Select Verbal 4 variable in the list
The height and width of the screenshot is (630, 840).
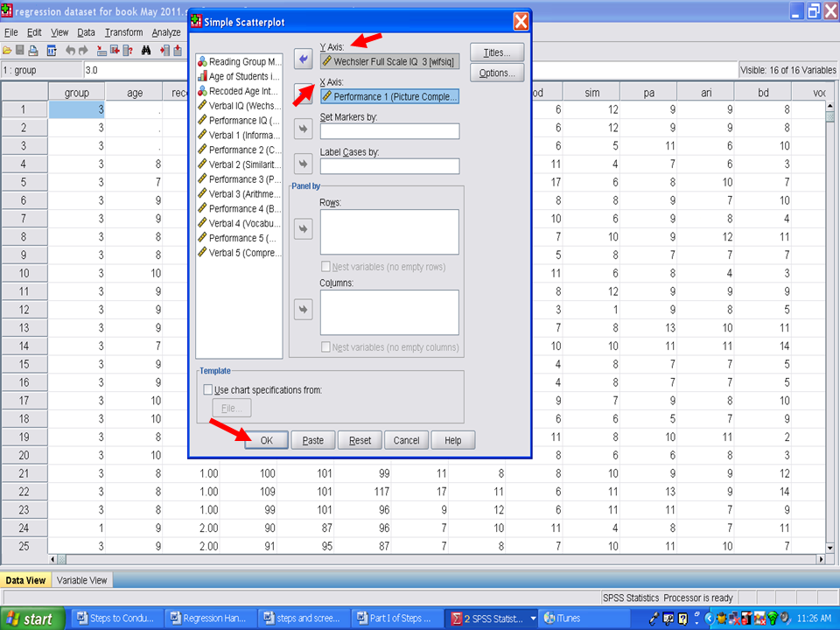click(x=243, y=223)
